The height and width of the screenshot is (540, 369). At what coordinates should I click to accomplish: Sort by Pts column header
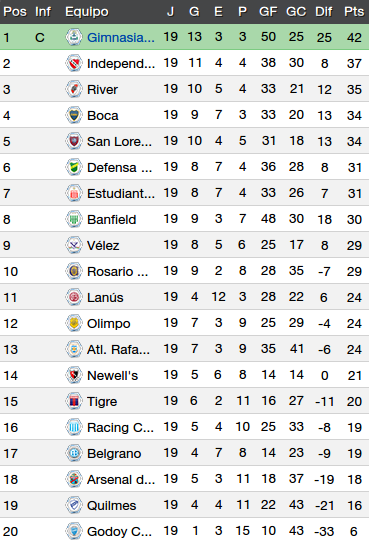pos(354,12)
